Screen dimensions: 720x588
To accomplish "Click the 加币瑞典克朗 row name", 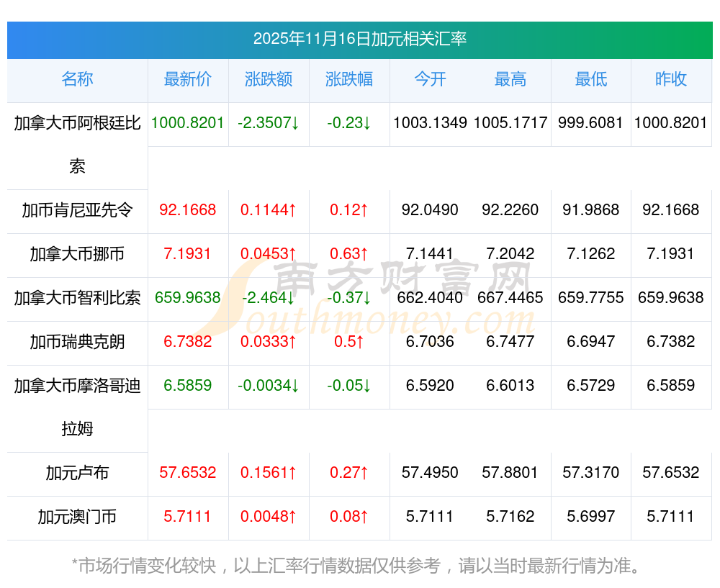I will (77, 342).
